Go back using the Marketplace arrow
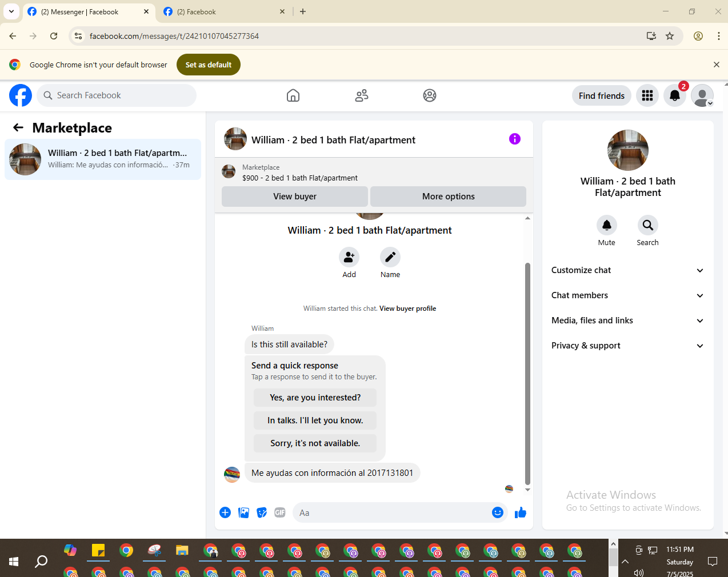728x577 pixels. tap(18, 127)
